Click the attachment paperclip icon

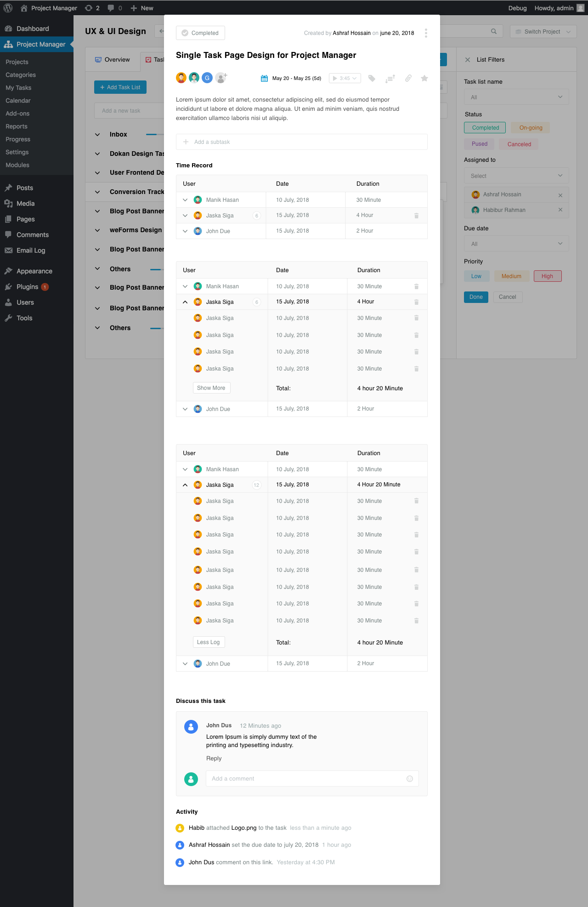[x=408, y=79]
